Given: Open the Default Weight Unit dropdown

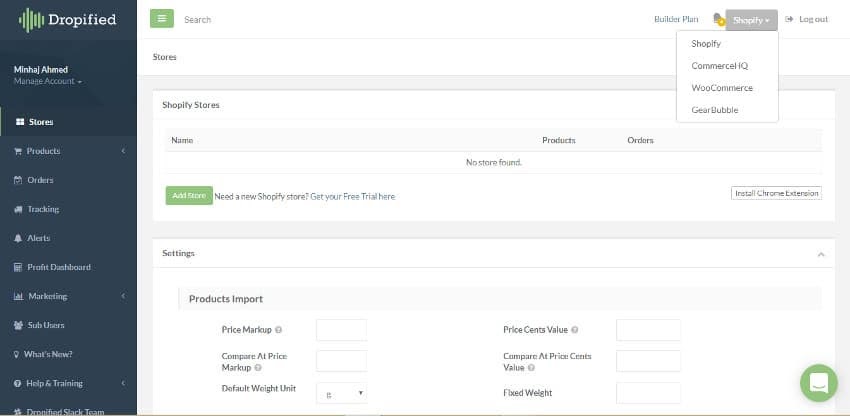Looking at the screenshot, I should click(x=341, y=394).
